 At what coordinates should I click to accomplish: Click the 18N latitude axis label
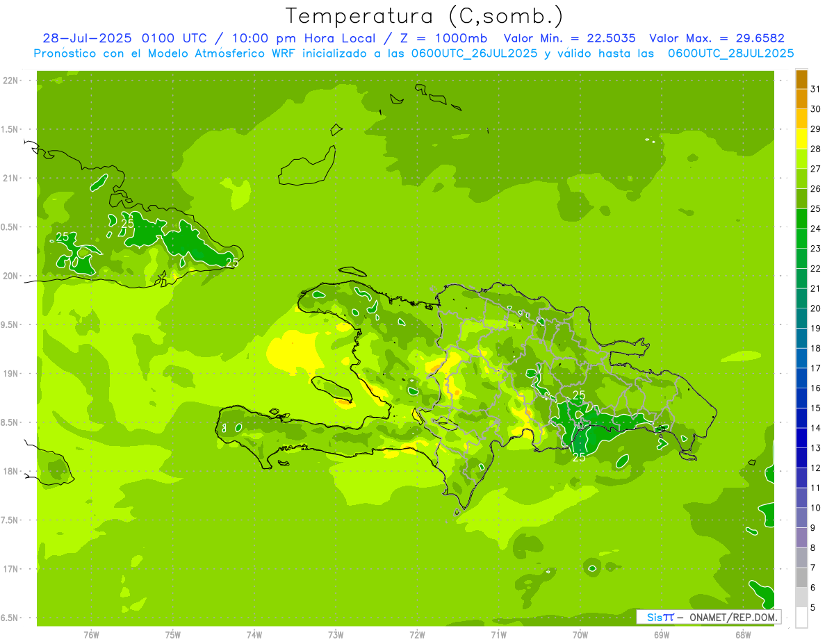tap(12, 471)
